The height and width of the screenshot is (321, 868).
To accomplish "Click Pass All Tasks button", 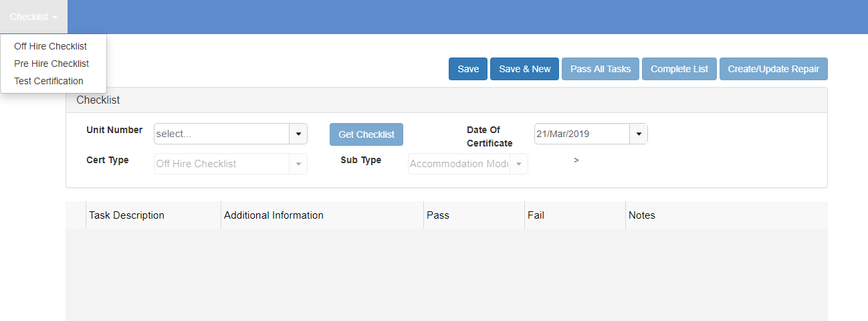I will pos(601,69).
